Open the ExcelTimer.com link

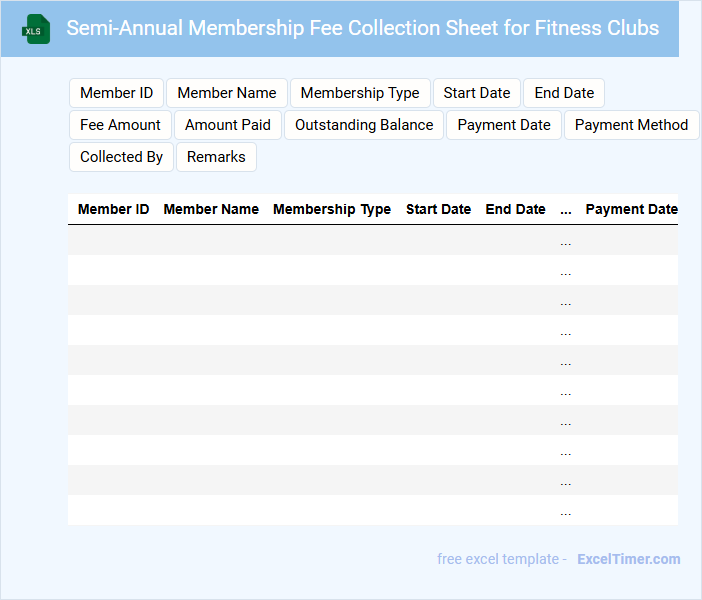(628, 559)
